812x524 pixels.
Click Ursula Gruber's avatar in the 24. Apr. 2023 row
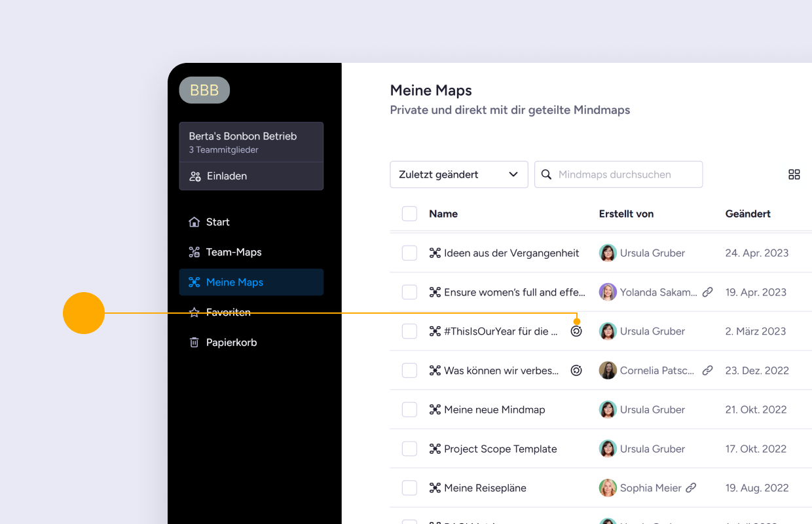pyautogui.click(x=608, y=253)
